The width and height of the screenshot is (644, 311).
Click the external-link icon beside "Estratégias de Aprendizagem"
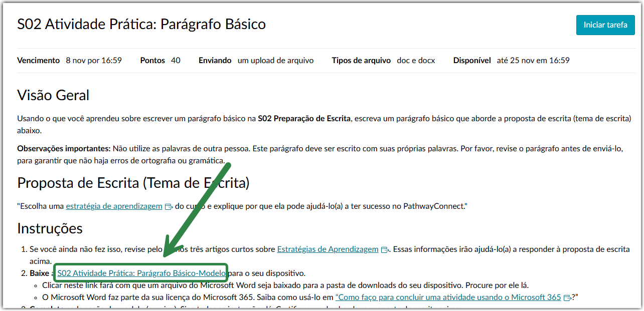coord(384,249)
